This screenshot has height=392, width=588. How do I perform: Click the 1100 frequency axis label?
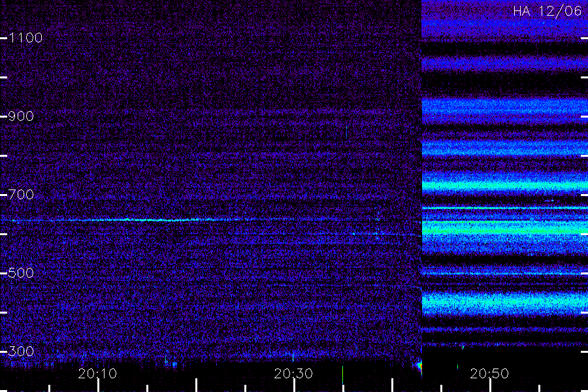25,37
